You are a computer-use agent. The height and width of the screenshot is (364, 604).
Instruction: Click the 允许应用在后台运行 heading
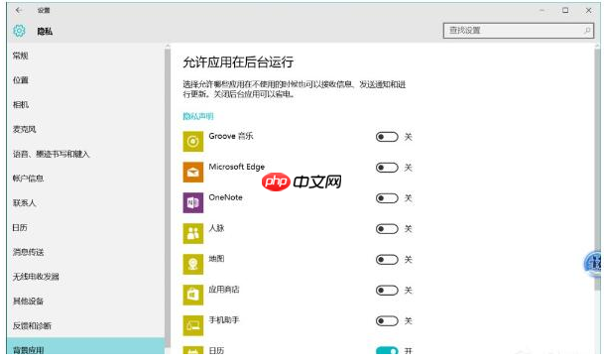pos(238,62)
